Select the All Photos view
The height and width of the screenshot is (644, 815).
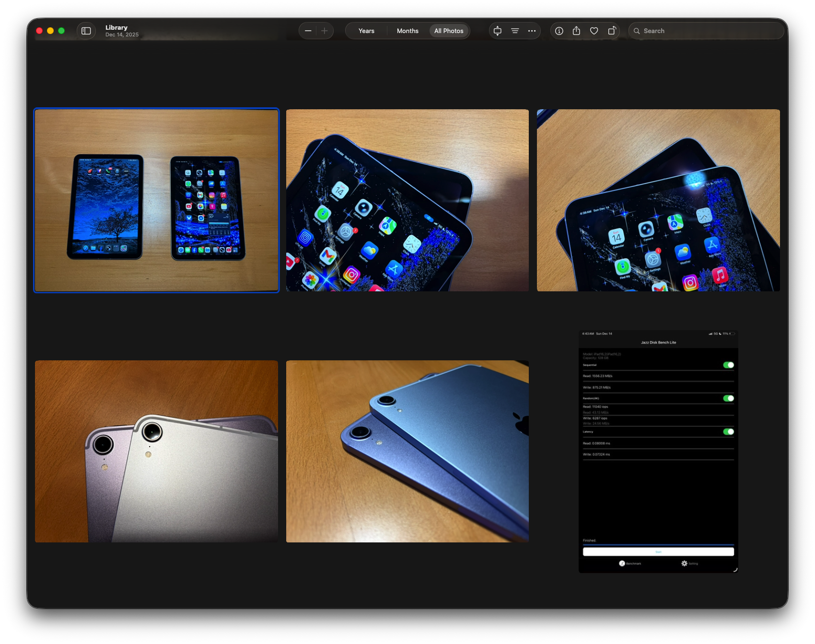click(449, 31)
